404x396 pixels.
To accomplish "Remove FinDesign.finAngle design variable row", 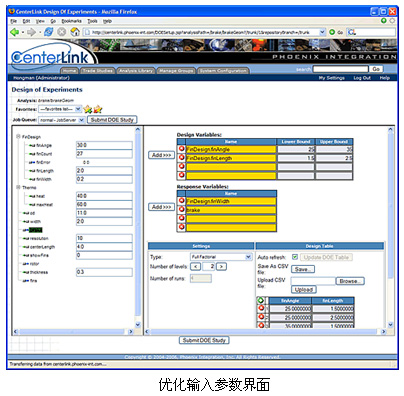I will (182, 149).
